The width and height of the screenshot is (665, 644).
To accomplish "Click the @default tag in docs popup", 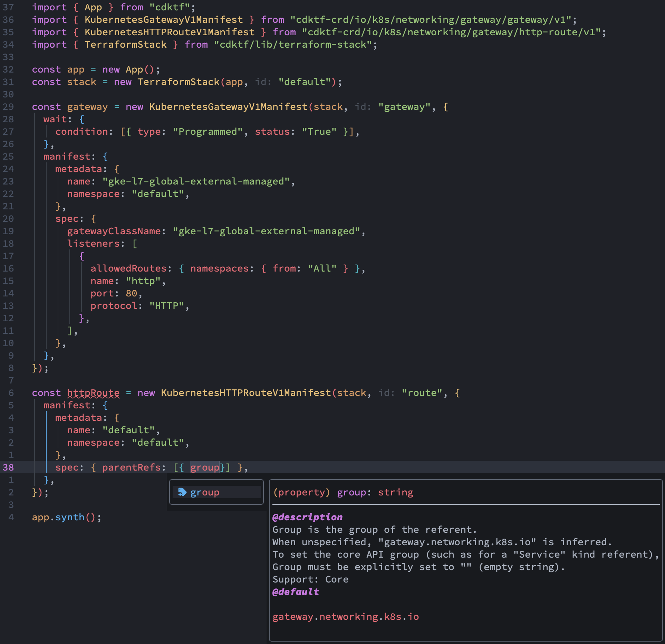I will click(296, 591).
